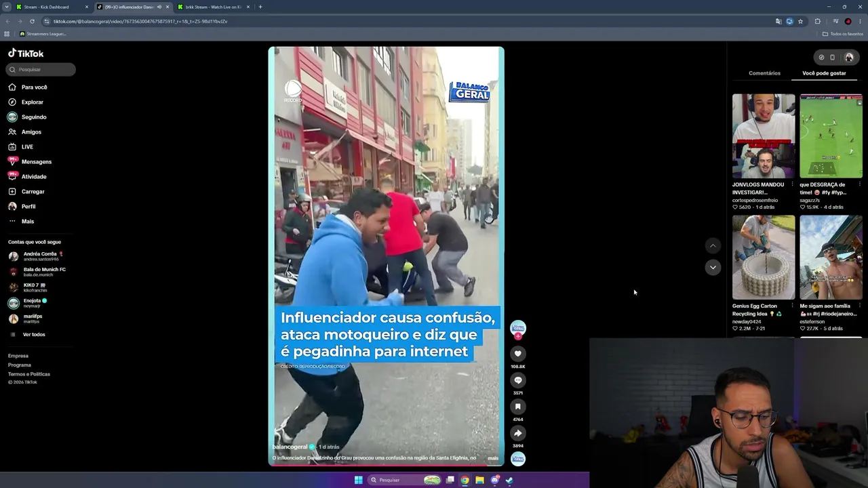Share the video using the arrow icon
Screen dimensions: 868x488
click(517, 433)
